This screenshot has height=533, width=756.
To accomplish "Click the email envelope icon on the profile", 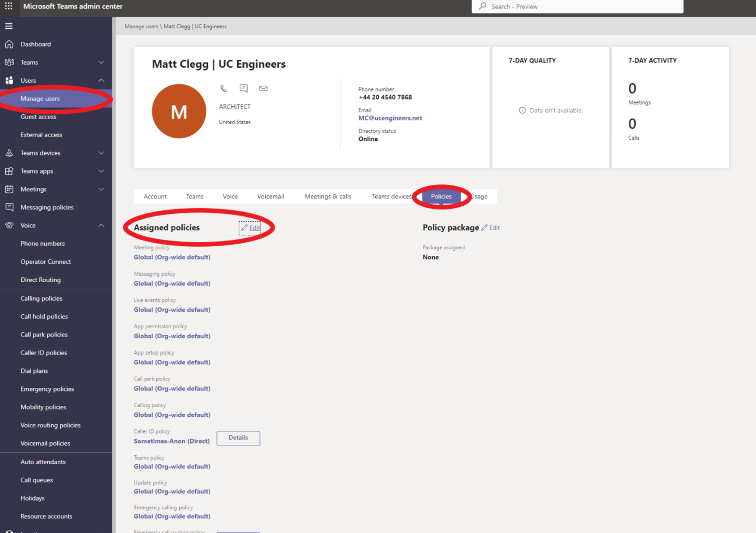I will coord(263,88).
